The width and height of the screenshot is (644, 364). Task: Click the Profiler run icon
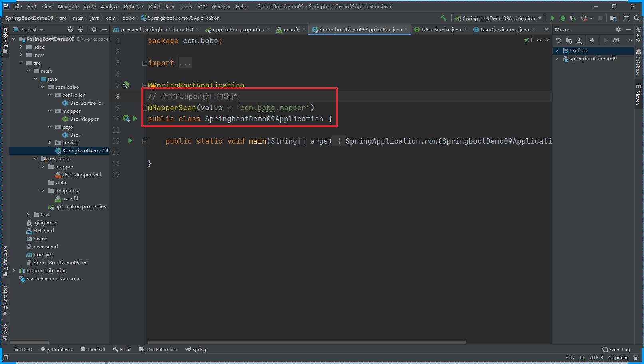584,18
